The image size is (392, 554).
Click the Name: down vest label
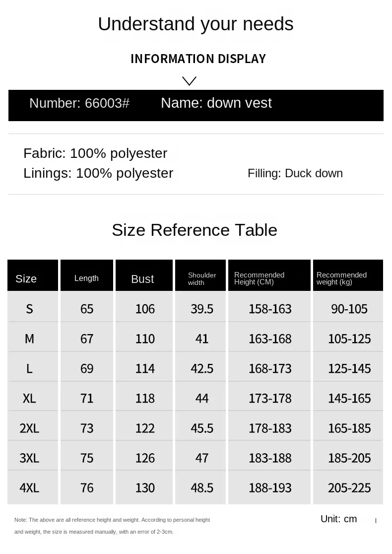pos(216,103)
